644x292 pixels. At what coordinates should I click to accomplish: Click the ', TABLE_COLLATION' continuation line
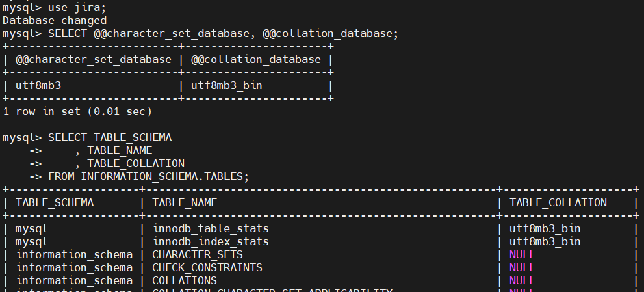coord(129,164)
